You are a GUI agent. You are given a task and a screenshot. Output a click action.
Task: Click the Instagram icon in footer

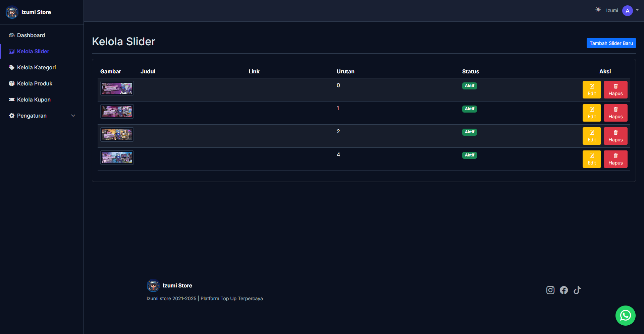point(550,290)
